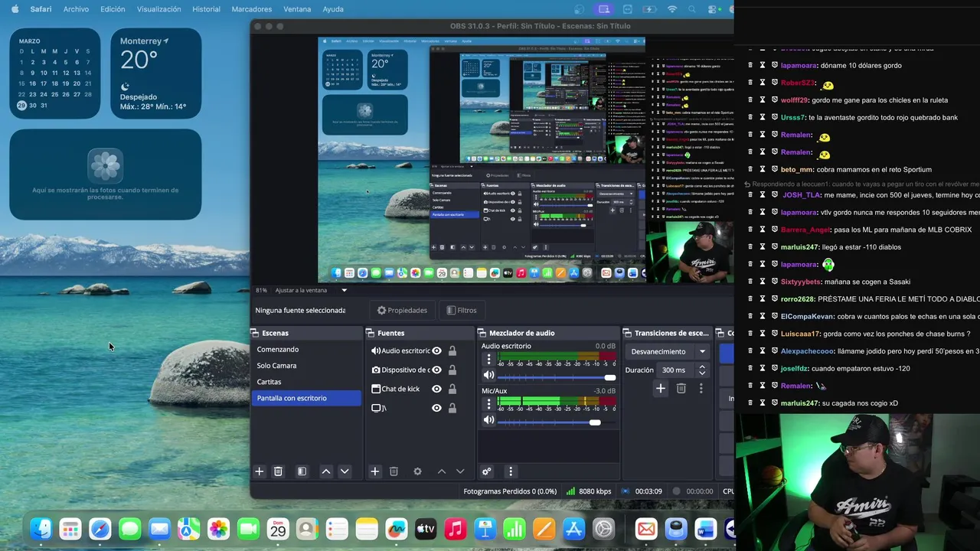980x551 pixels.
Task: Mute Audio escritorio speaker button
Action: [488, 375]
